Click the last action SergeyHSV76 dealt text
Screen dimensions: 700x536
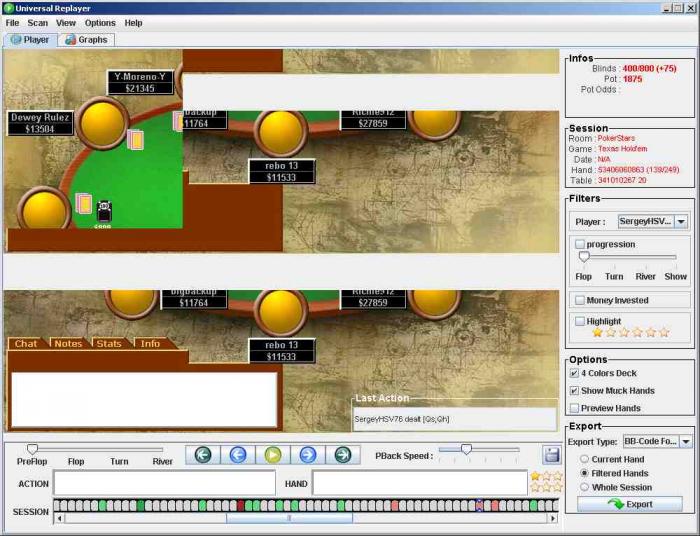click(402, 419)
